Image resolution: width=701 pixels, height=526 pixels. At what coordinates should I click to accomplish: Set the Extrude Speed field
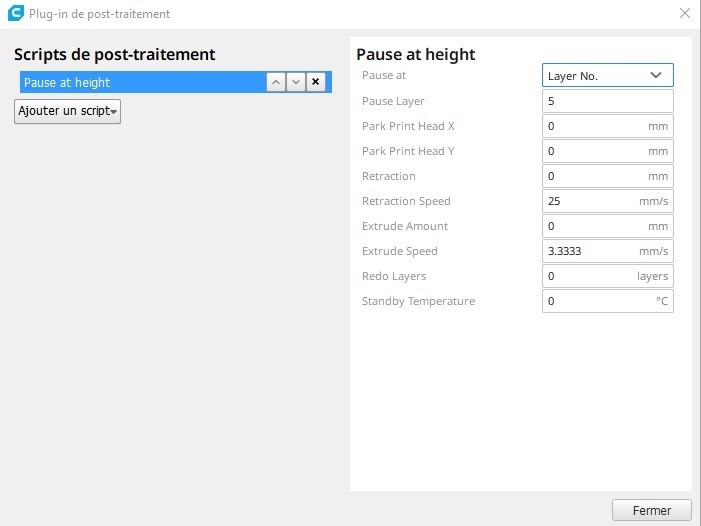tap(590, 251)
